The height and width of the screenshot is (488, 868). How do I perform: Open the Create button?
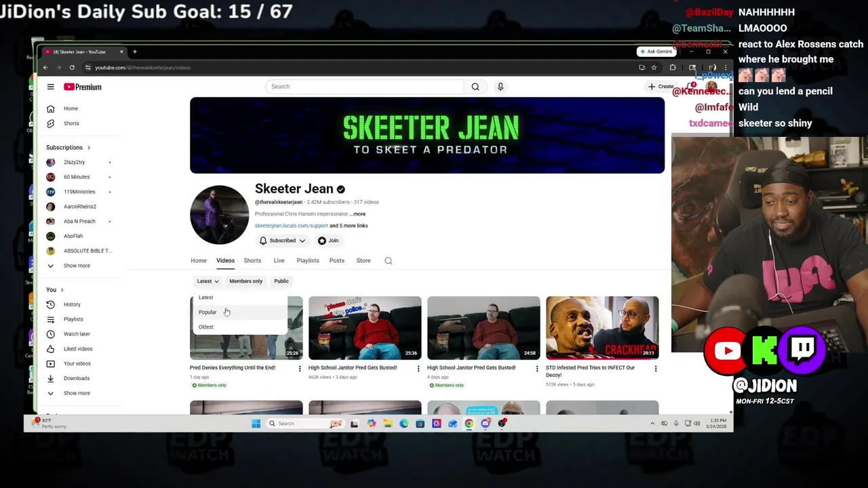pyautogui.click(x=660, y=87)
